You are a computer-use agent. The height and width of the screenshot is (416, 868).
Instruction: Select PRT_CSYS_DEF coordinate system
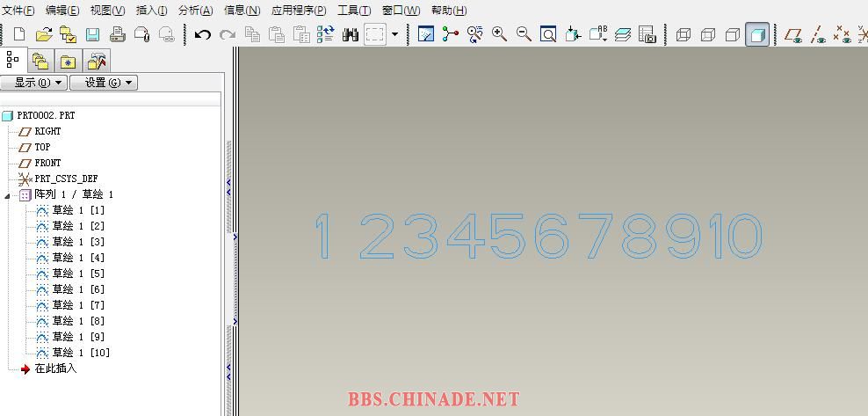[x=67, y=179]
